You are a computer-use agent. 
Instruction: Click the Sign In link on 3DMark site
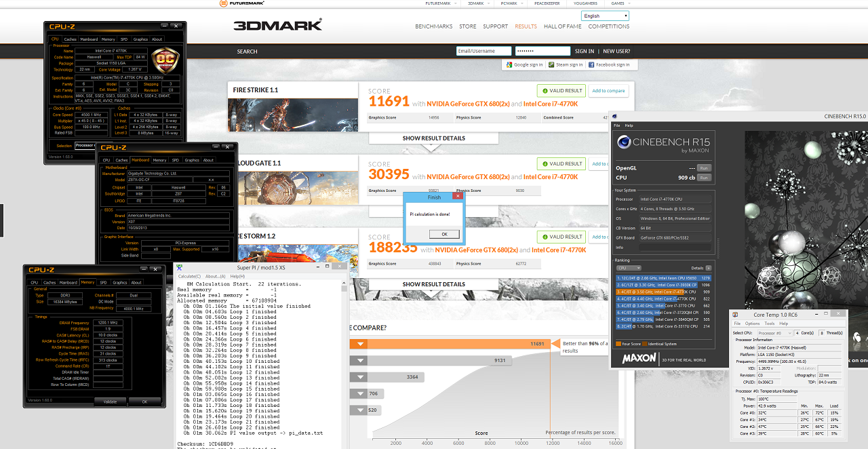pyautogui.click(x=585, y=51)
